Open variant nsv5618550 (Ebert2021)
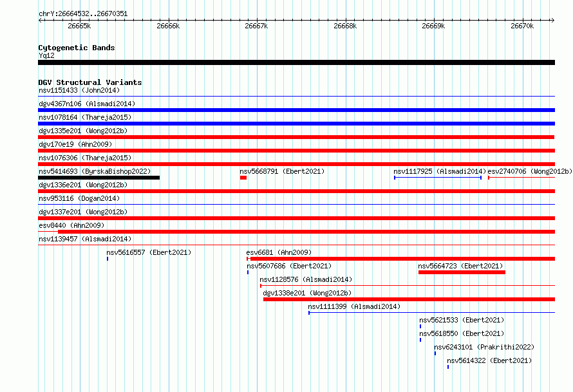 462,333
